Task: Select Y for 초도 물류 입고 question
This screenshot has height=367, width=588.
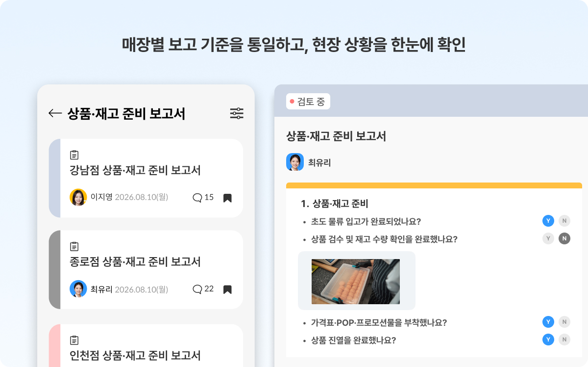Action: [548, 221]
